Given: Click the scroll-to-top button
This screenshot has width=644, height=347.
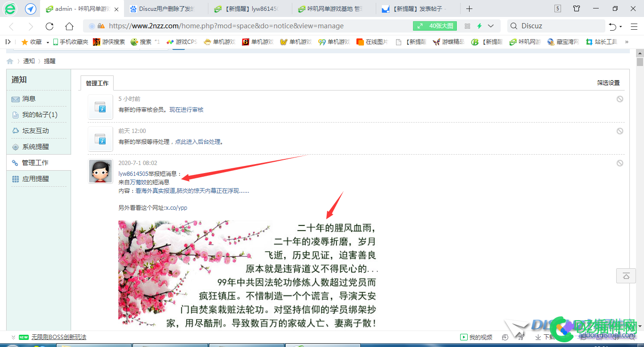Looking at the screenshot, I should click(626, 276).
